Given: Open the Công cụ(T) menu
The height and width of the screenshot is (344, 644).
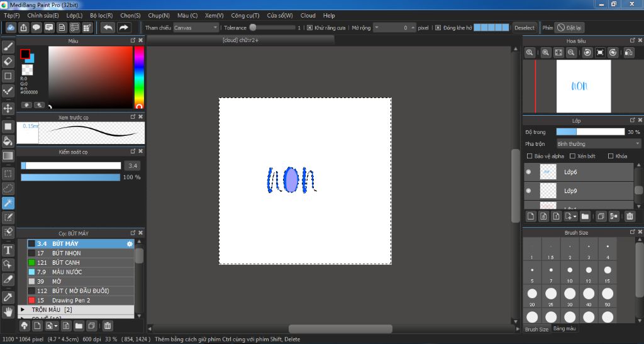Looking at the screenshot, I should point(245,15).
